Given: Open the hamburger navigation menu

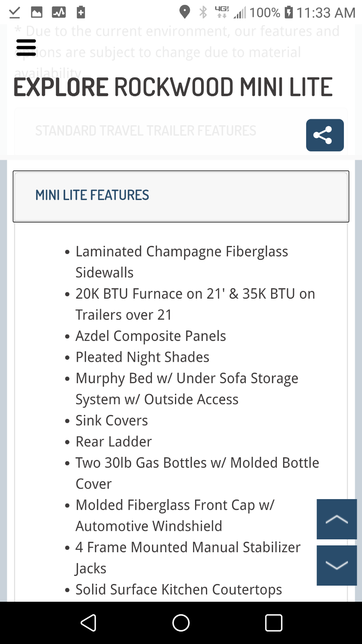Looking at the screenshot, I should point(26,47).
